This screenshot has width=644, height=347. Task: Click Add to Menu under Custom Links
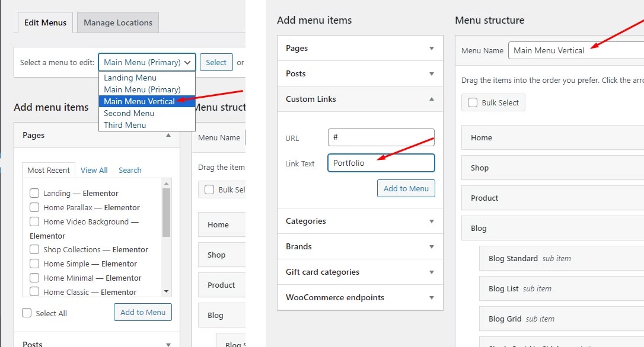406,188
